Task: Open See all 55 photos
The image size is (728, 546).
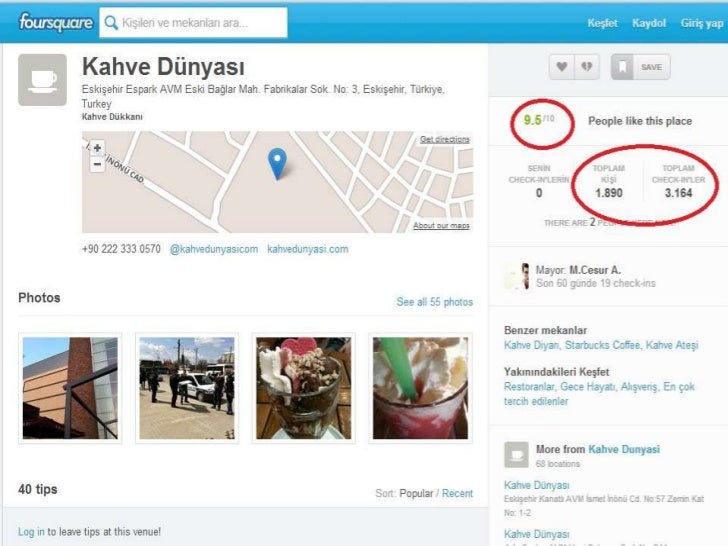Action: 435,302
